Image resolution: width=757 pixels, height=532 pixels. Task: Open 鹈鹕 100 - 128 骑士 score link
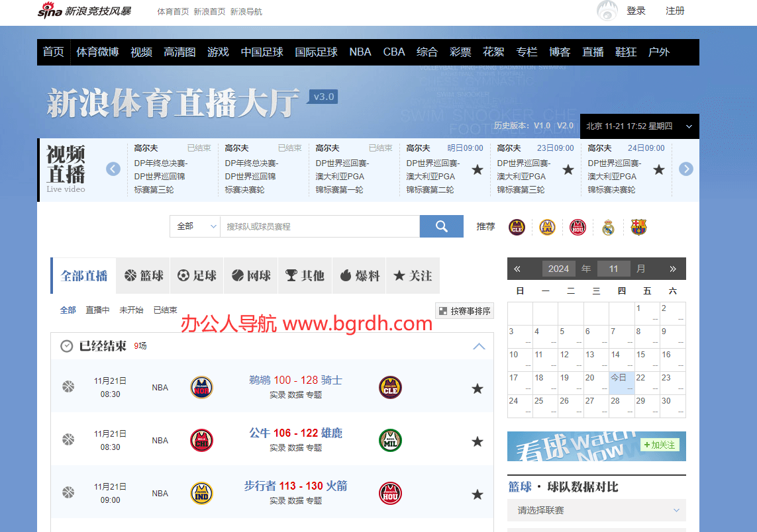click(295, 380)
